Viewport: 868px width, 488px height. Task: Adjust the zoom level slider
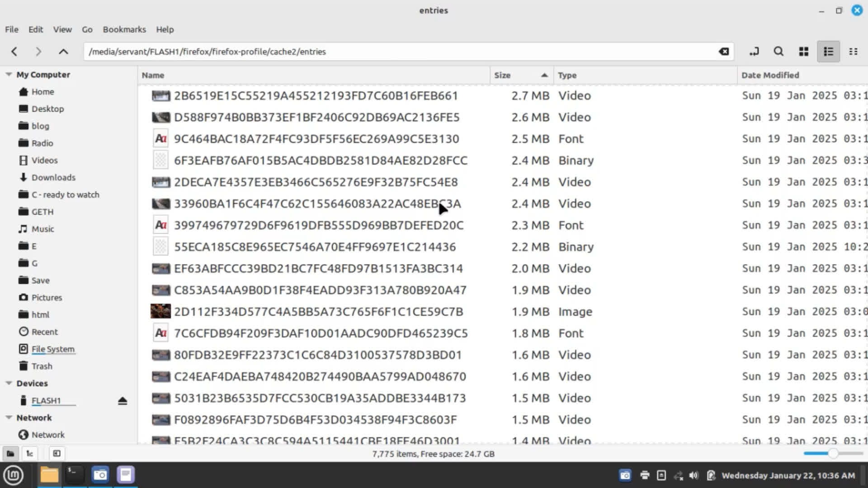[833, 453]
